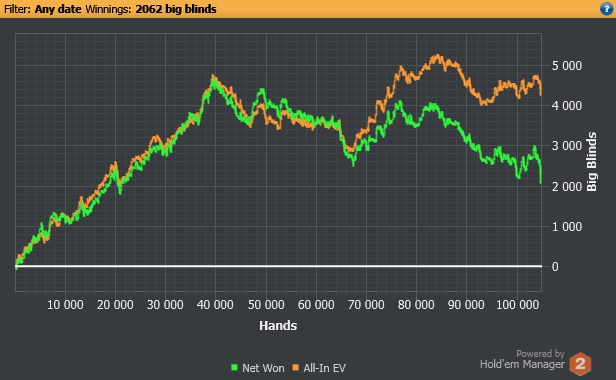Toggle the green Net Won legend marker
This screenshot has height=380, width=616.
click(235, 368)
